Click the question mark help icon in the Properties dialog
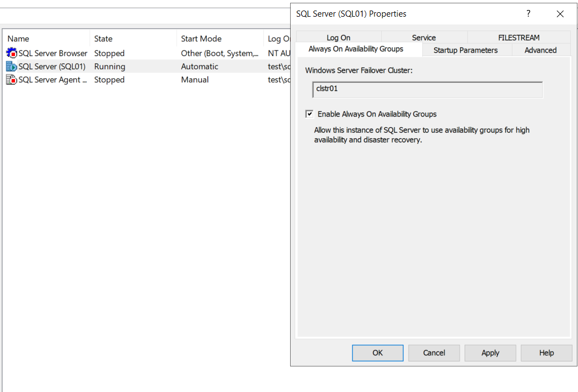 [528, 14]
